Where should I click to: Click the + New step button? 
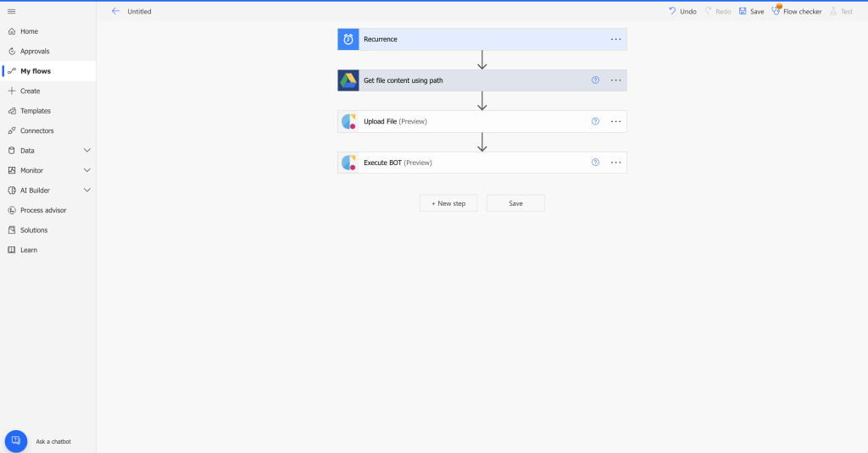click(448, 203)
